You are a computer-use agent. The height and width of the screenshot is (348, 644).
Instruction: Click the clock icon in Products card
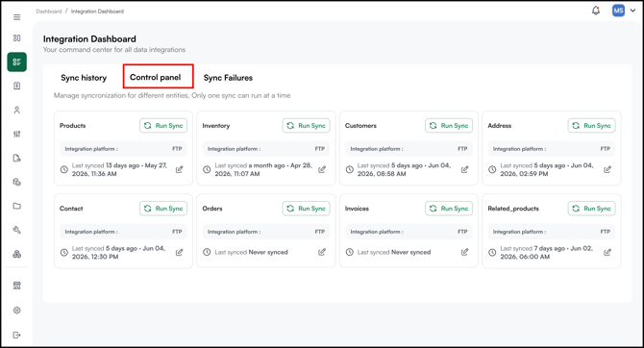pyautogui.click(x=64, y=169)
